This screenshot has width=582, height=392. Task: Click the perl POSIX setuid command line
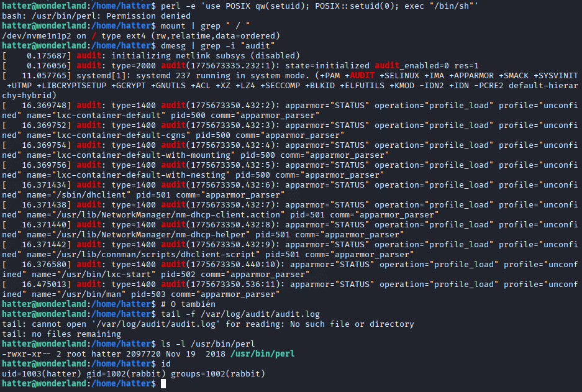point(320,6)
